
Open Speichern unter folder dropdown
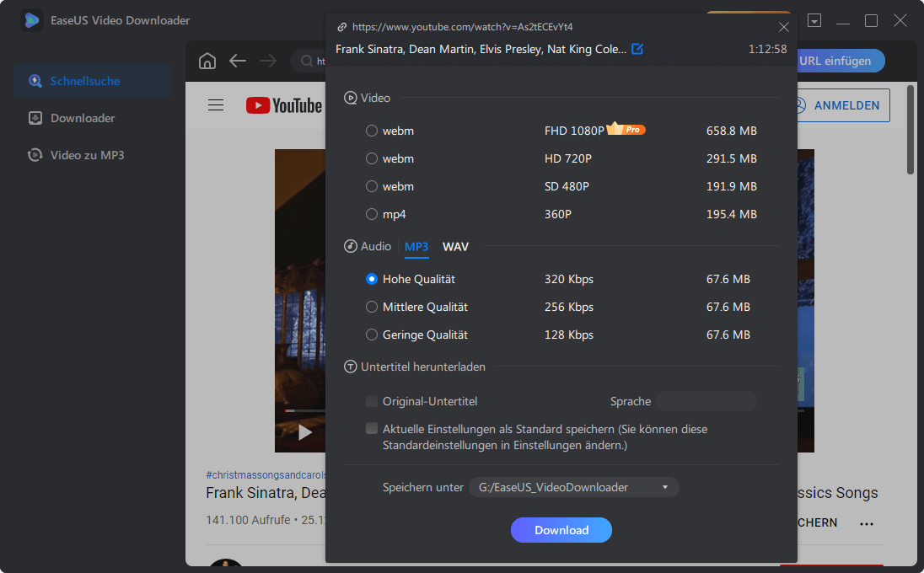pyautogui.click(x=574, y=488)
